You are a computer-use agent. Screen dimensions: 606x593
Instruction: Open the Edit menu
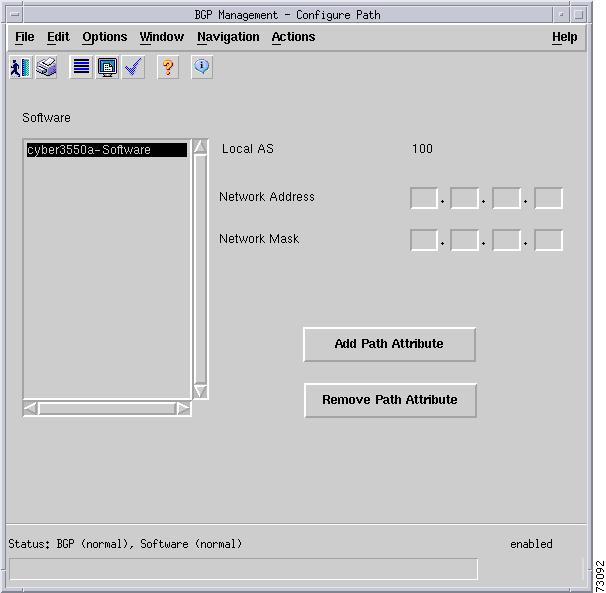58,37
